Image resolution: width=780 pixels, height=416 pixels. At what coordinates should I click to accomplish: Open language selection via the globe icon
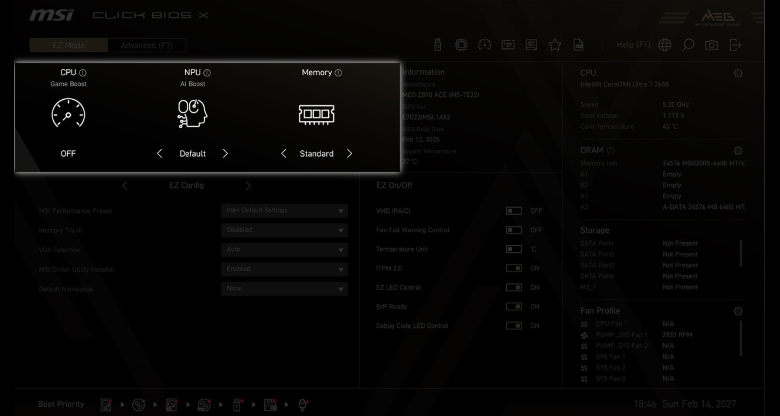pos(665,45)
